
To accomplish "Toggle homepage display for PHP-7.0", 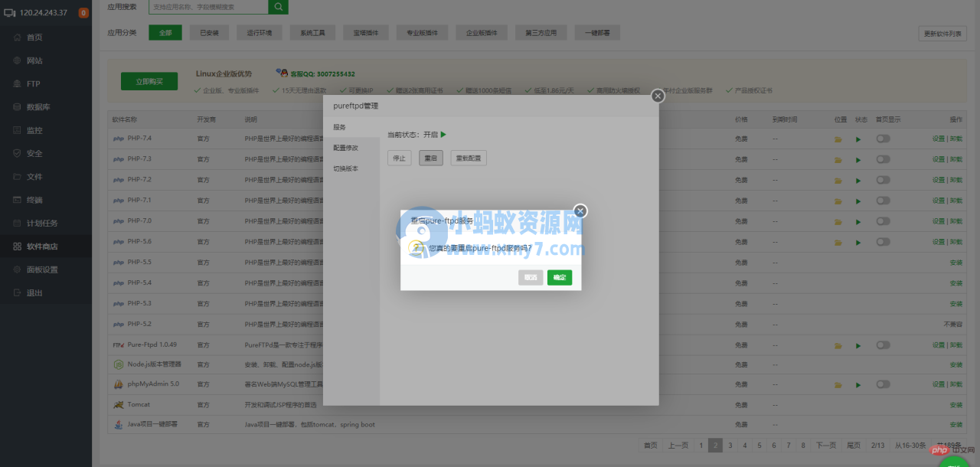I will pos(884,220).
